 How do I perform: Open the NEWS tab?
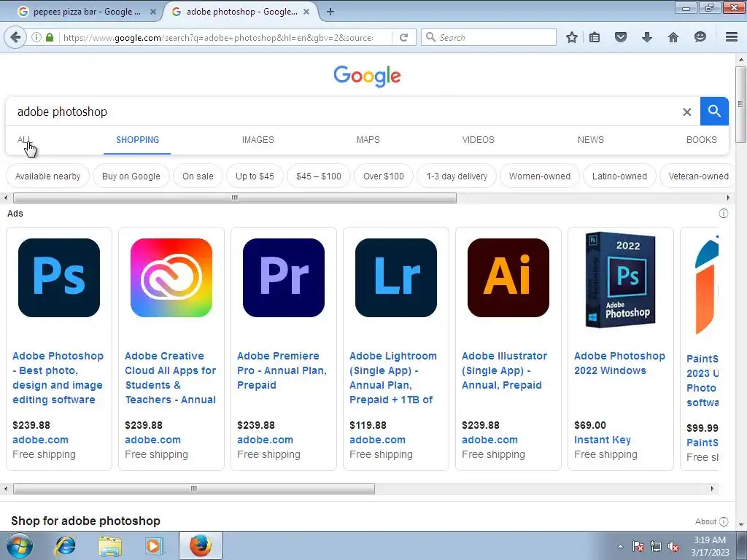click(591, 140)
